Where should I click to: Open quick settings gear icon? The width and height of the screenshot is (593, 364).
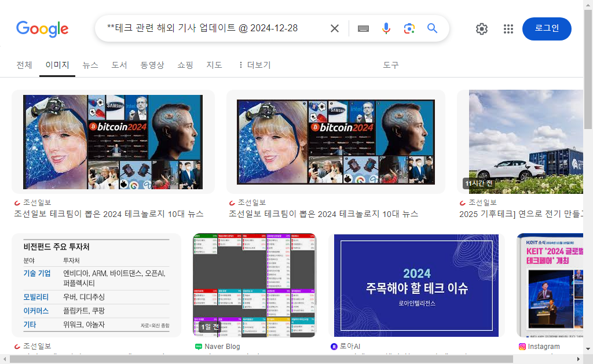[x=481, y=29]
